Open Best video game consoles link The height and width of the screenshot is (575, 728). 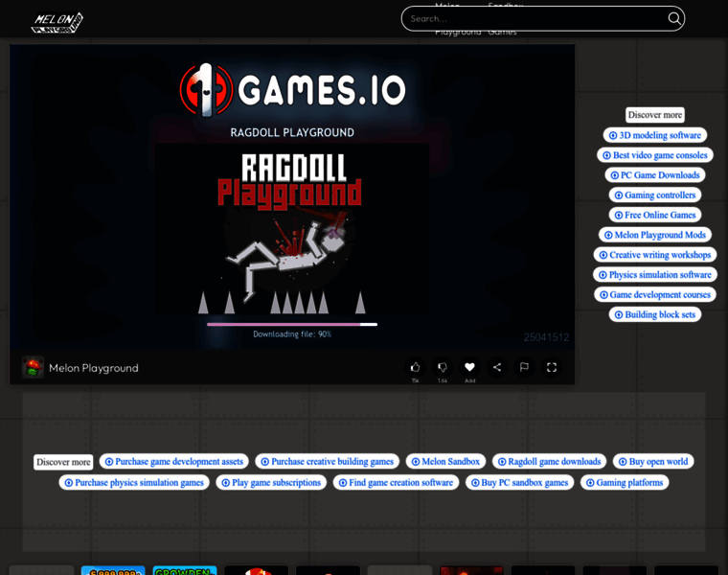654,155
